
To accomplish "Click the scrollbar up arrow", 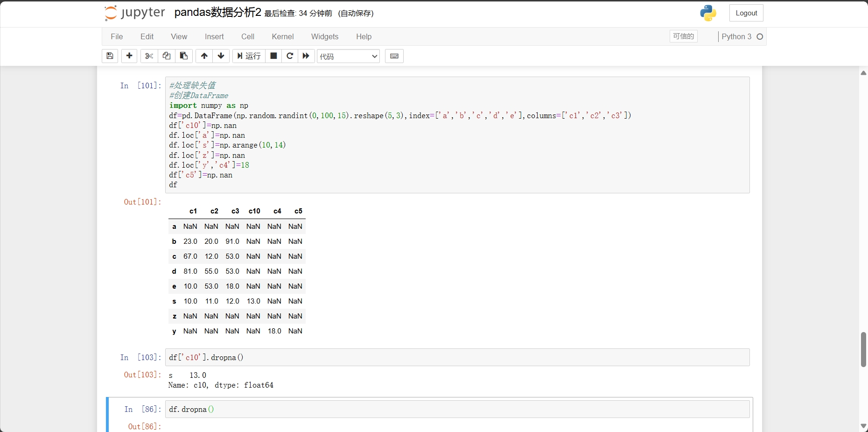I will (x=863, y=72).
